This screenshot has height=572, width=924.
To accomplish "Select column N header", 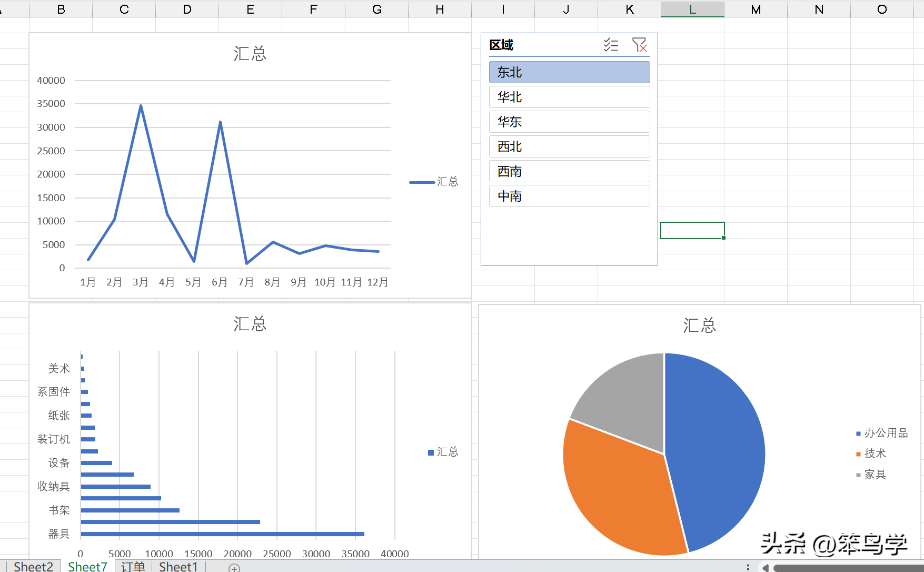I will click(x=819, y=9).
